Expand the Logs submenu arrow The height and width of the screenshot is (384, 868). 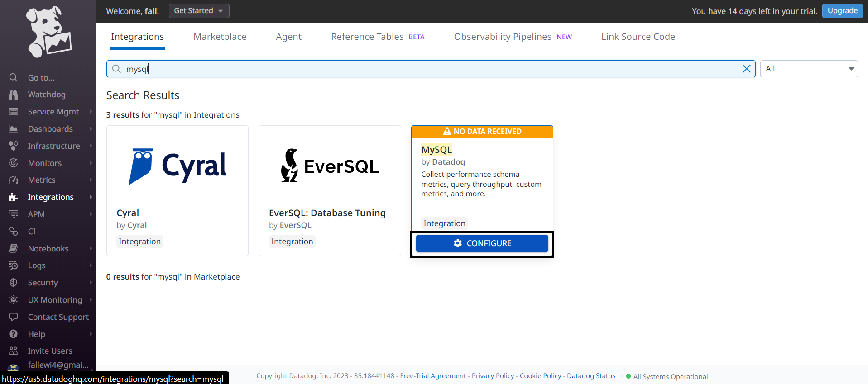point(91,265)
